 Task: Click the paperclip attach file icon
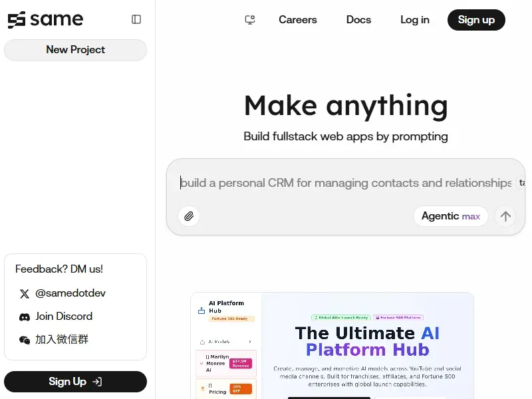pyautogui.click(x=189, y=216)
